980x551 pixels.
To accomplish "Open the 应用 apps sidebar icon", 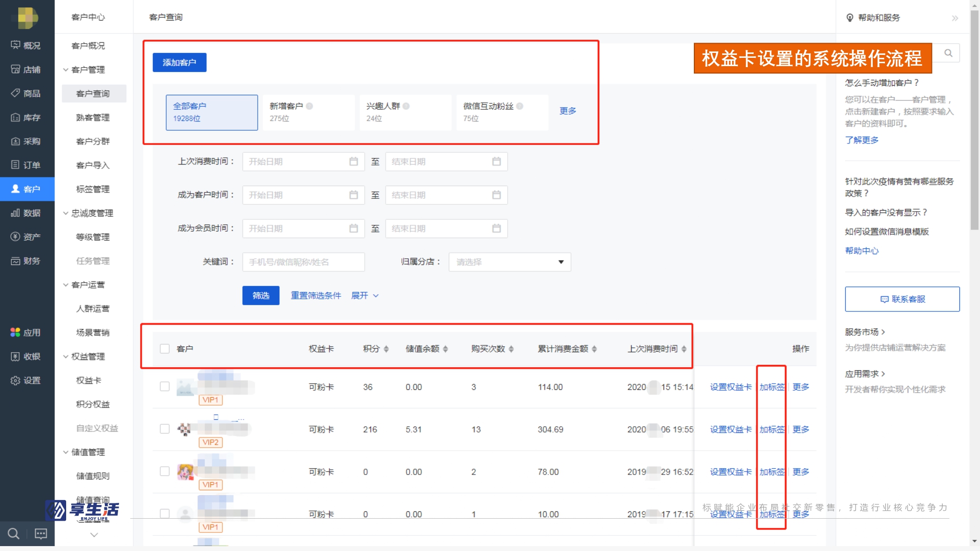I will click(x=16, y=332).
